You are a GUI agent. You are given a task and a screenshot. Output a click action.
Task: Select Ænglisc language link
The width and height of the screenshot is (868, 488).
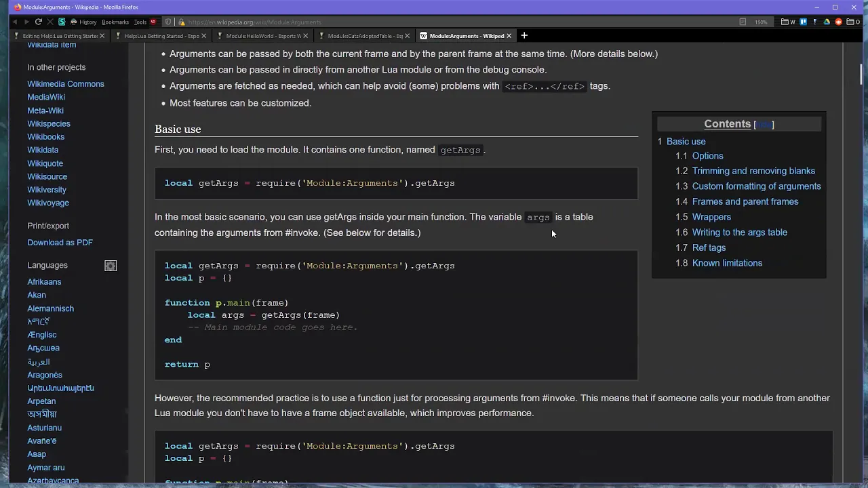[42, 335]
